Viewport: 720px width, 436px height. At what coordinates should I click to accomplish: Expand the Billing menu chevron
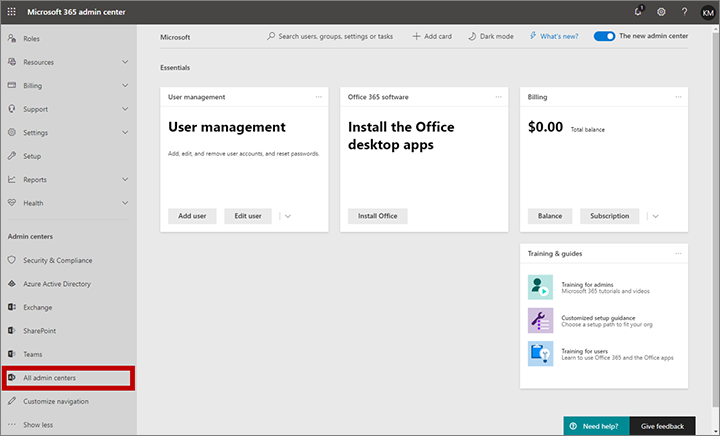coord(125,85)
